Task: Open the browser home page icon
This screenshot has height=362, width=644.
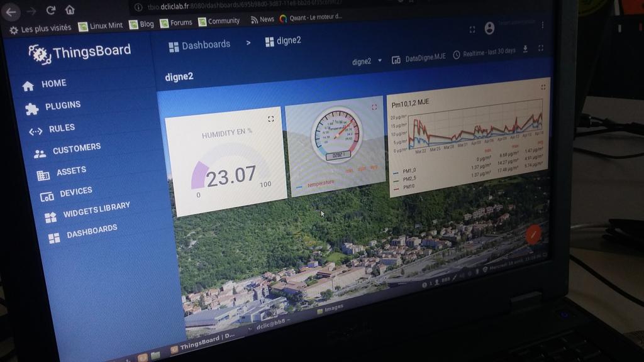Action: click(x=70, y=9)
